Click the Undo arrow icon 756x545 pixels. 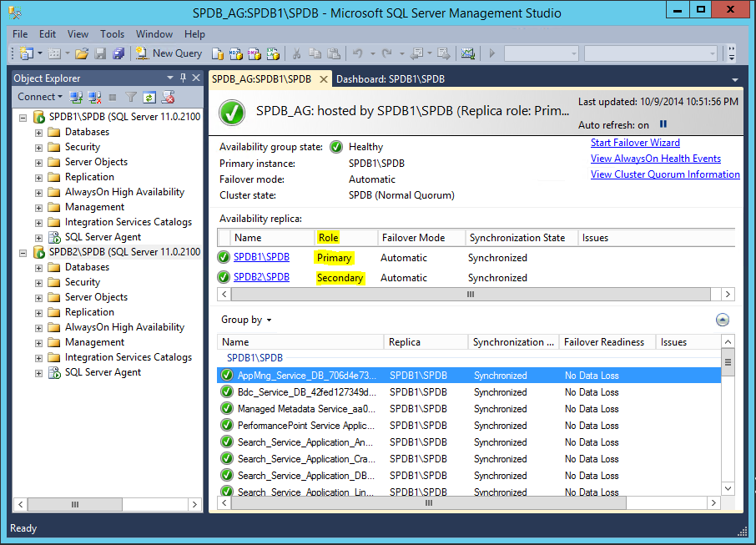(x=357, y=53)
